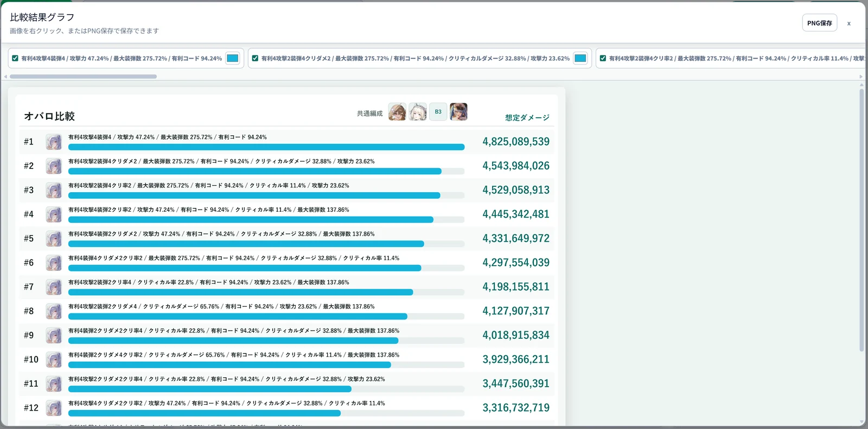This screenshot has height=429, width=868.
Task: Click the rank #1 damage bar
Action: [x=266, y=147]
